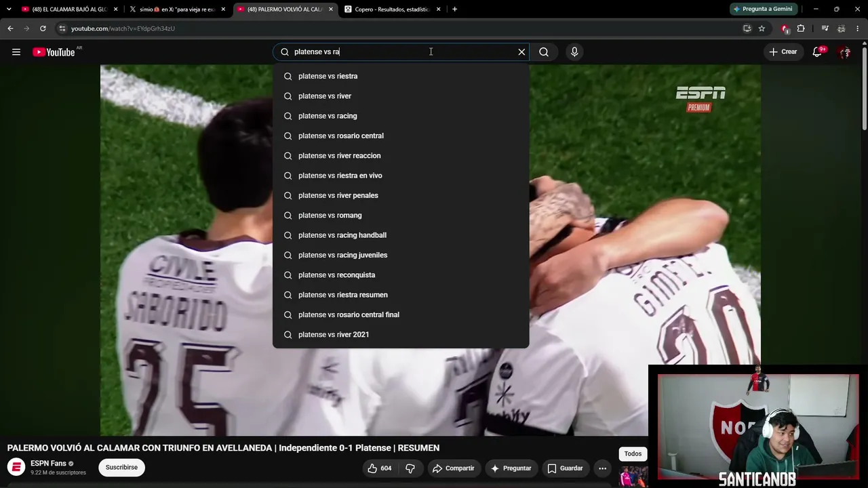Choose suggestion "platense vs river"

coord(401,96)
